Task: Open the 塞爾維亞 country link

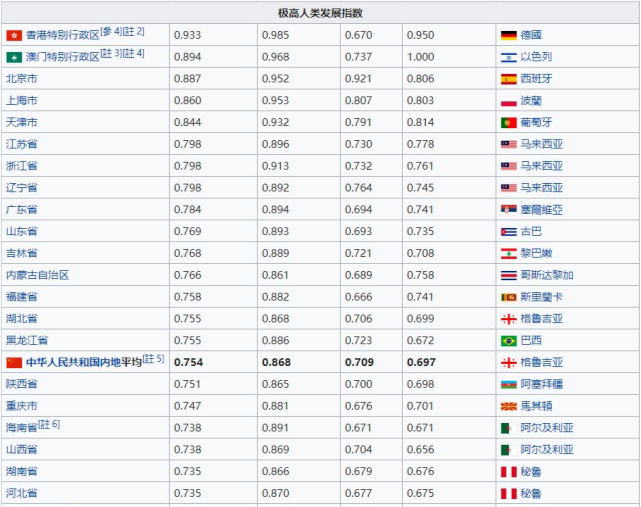Action: (541, 210)
